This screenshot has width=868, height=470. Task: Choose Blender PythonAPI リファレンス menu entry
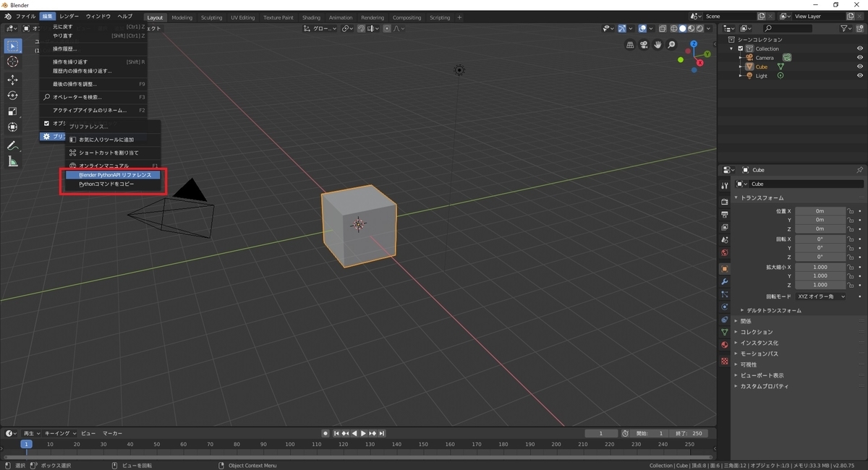pos(113,175)
